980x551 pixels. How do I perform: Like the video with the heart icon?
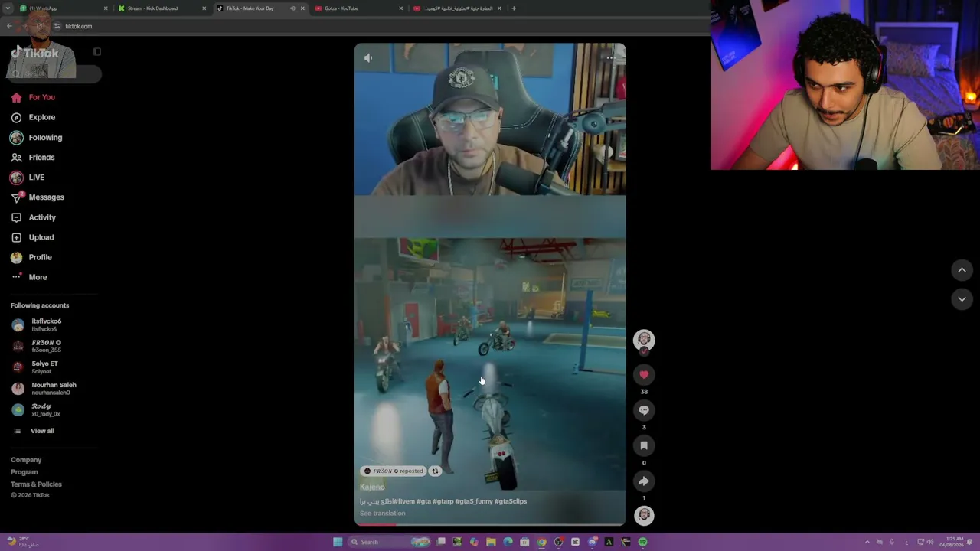(644, 375)
